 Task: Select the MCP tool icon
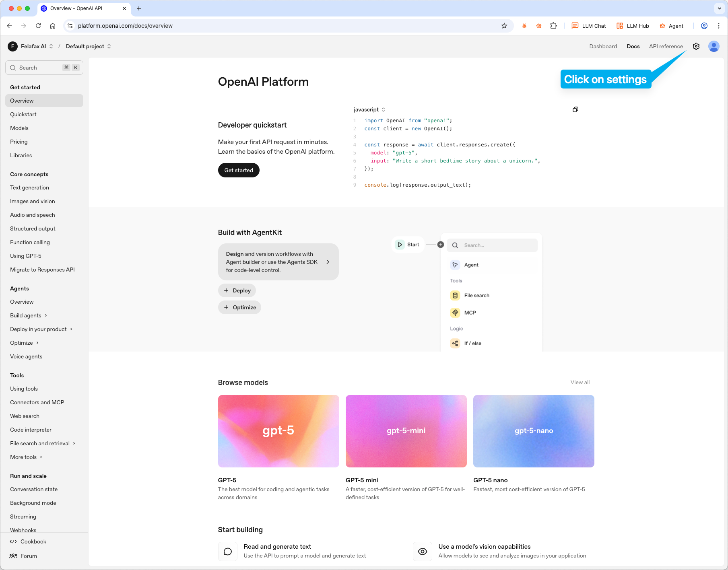click(x=455, y=313)
